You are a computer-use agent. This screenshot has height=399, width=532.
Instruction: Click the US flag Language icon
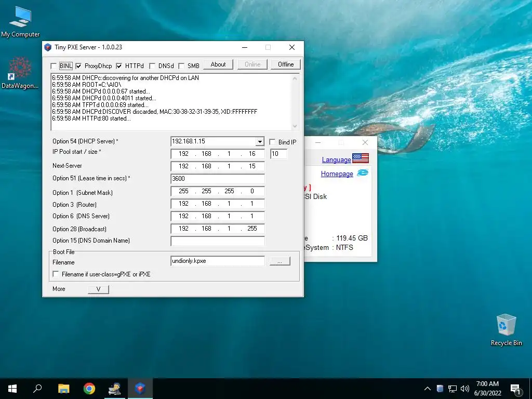(361, 158)
